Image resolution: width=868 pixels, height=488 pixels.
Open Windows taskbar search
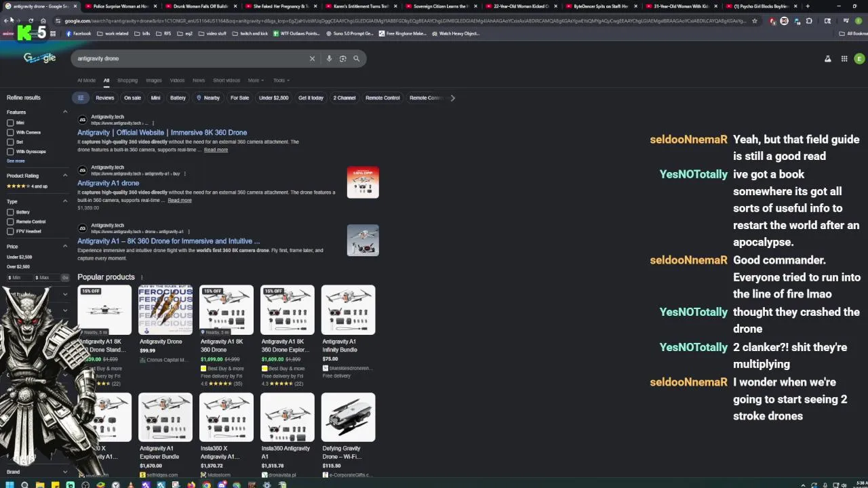pyautogui.click(x=24, y=485)
